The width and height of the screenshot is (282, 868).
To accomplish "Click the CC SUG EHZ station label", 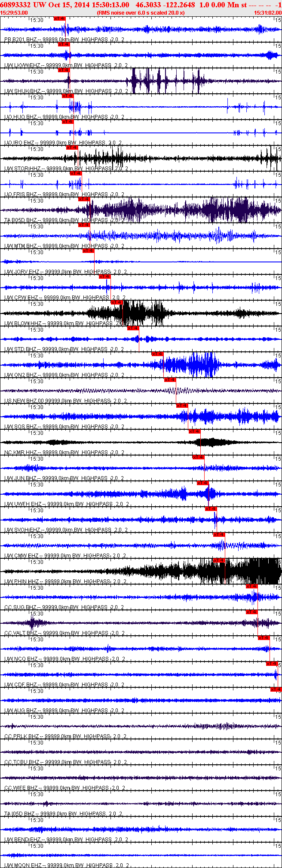I will point(20,607).
